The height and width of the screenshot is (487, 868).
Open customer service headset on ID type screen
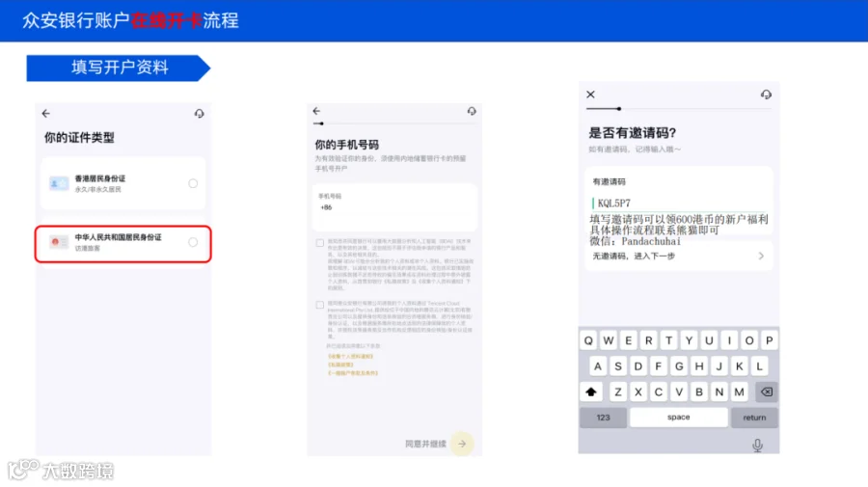point(200,114)
